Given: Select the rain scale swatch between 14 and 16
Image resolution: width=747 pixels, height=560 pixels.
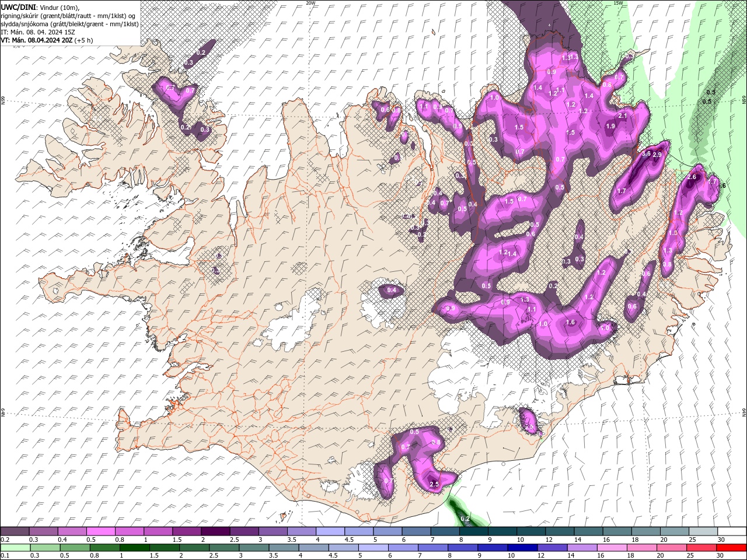Looking at the screenshot, I should point(582,548).
